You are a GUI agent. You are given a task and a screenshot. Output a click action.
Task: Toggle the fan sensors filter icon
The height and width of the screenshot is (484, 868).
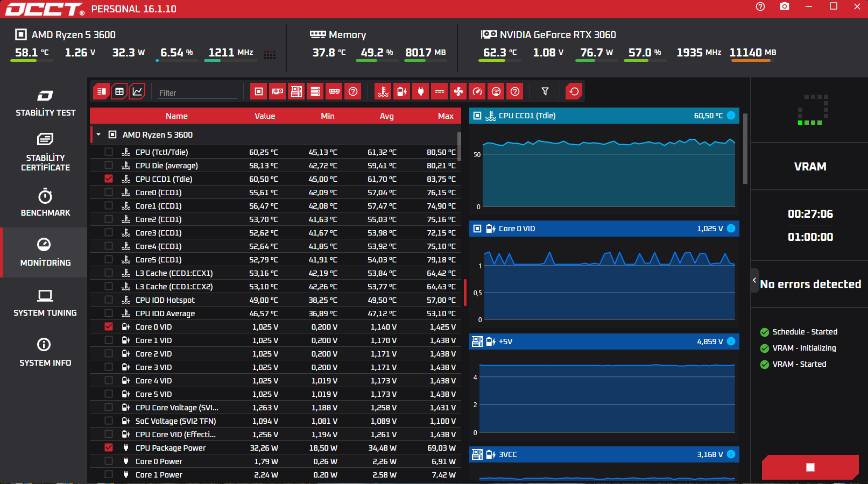[458, 91]
